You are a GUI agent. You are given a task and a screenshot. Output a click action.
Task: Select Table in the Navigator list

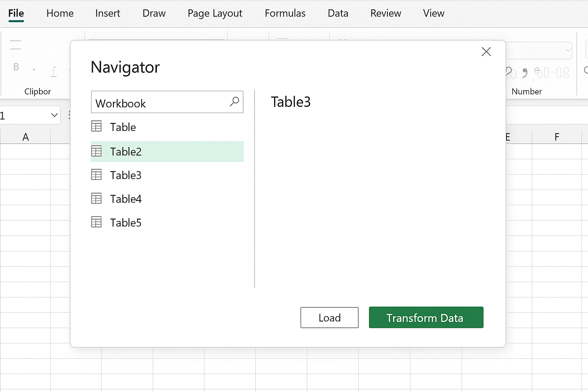click(167, 127)
